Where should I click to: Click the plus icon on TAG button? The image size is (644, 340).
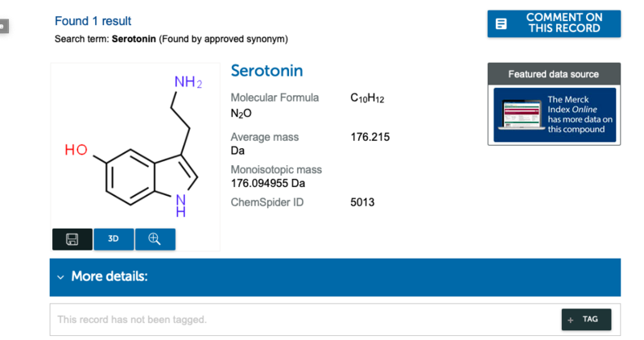(x=571, y=320)
